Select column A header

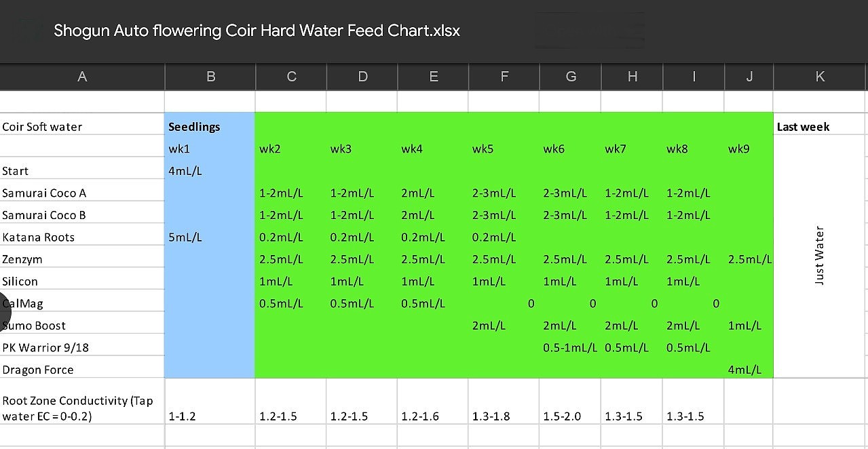[82, 77]
